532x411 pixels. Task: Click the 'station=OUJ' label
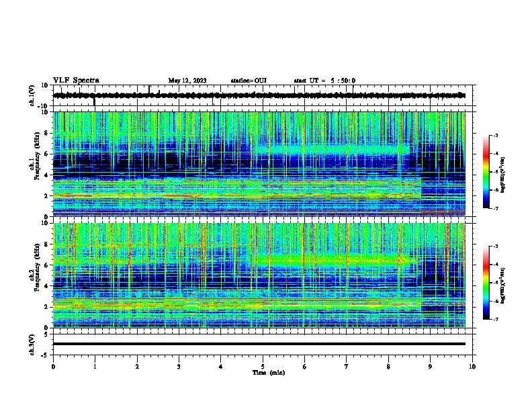coord(249,81)
